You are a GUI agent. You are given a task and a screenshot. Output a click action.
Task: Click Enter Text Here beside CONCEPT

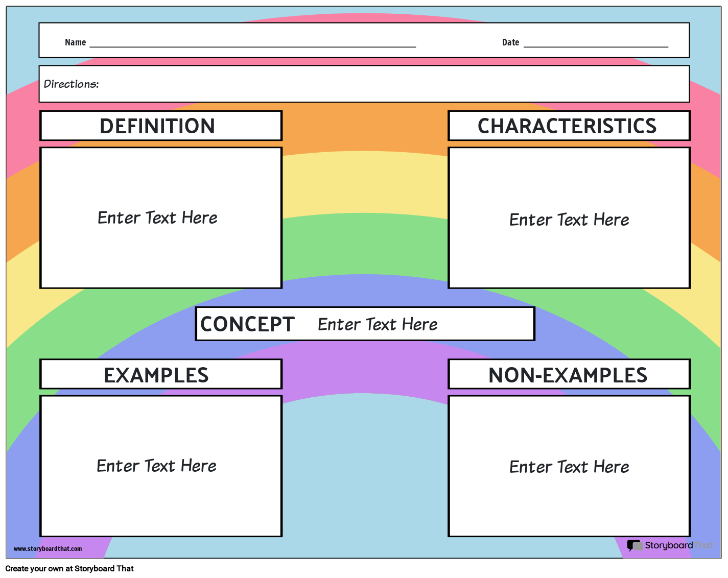pos(378,324)
